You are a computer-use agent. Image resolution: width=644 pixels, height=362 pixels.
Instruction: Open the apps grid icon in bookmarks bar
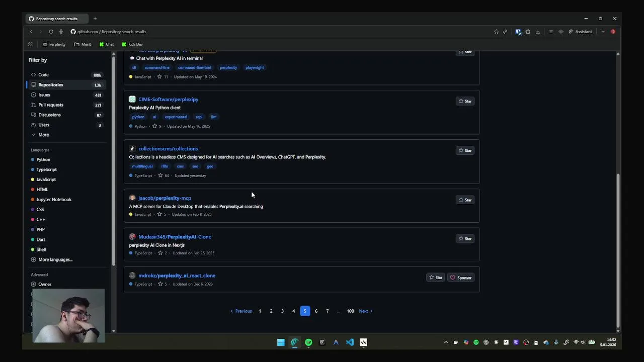(30, 44)
